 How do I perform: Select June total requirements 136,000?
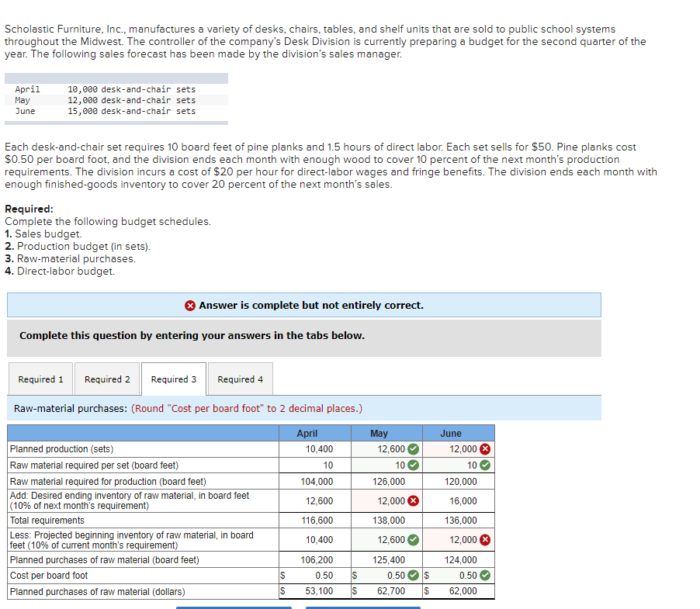point(461,521)
